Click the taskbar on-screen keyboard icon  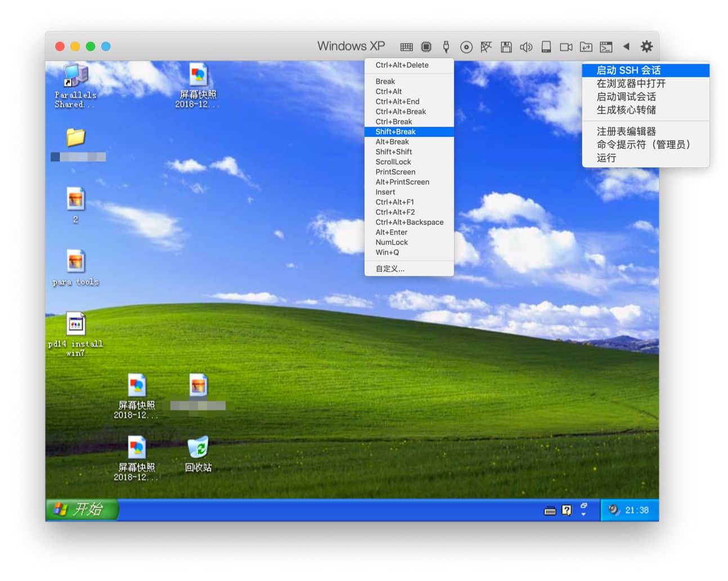550,511
